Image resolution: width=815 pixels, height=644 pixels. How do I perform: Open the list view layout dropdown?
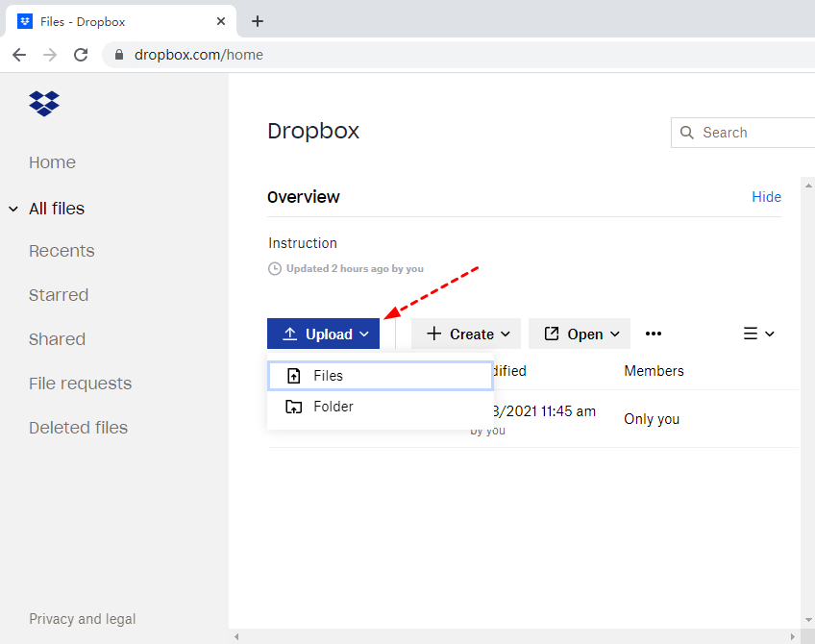(758, 334)
